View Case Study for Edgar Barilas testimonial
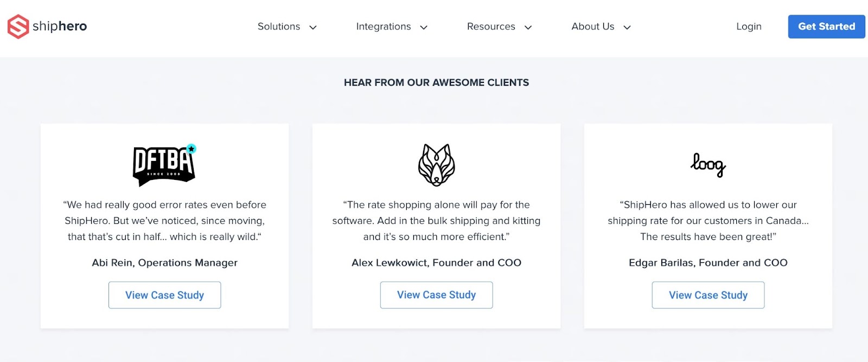Screen dimensions: 868x362 (708, 295)
